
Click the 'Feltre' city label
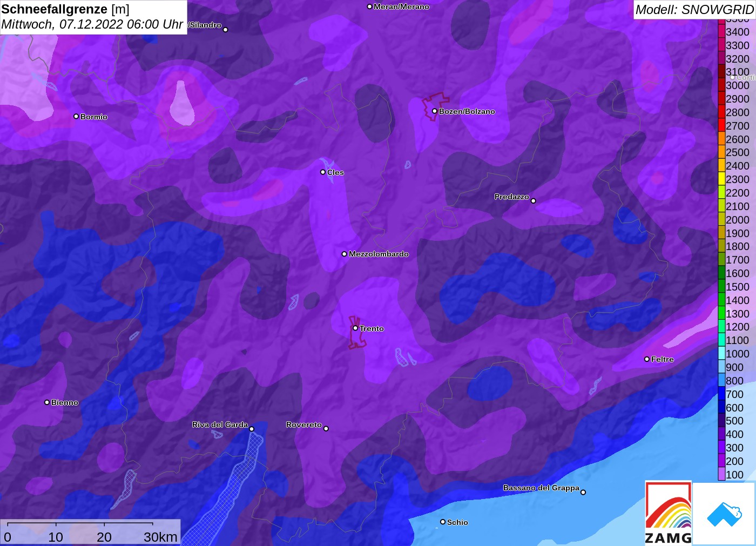point(663,359)
